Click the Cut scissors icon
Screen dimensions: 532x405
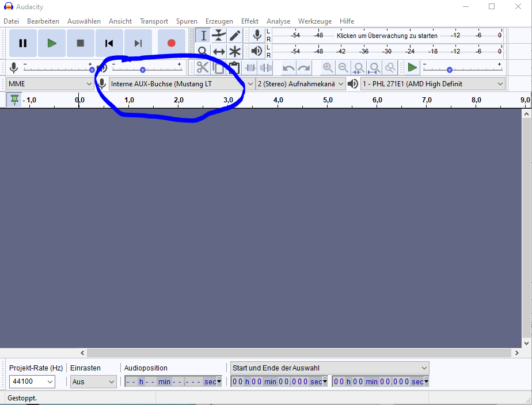click(203, 68)
